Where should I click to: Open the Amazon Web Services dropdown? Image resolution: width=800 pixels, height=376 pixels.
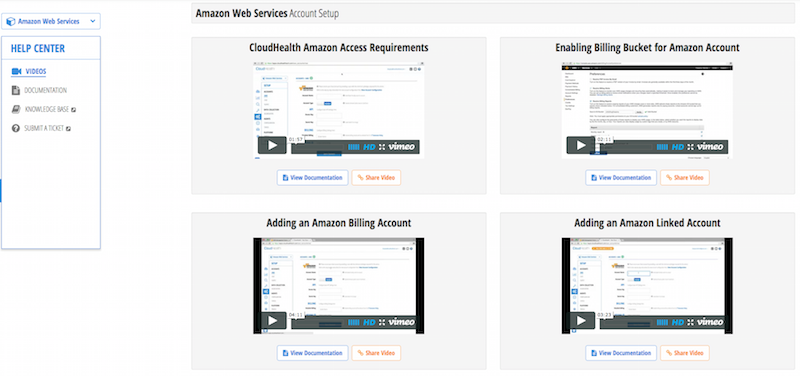click(x=51, y=21)
